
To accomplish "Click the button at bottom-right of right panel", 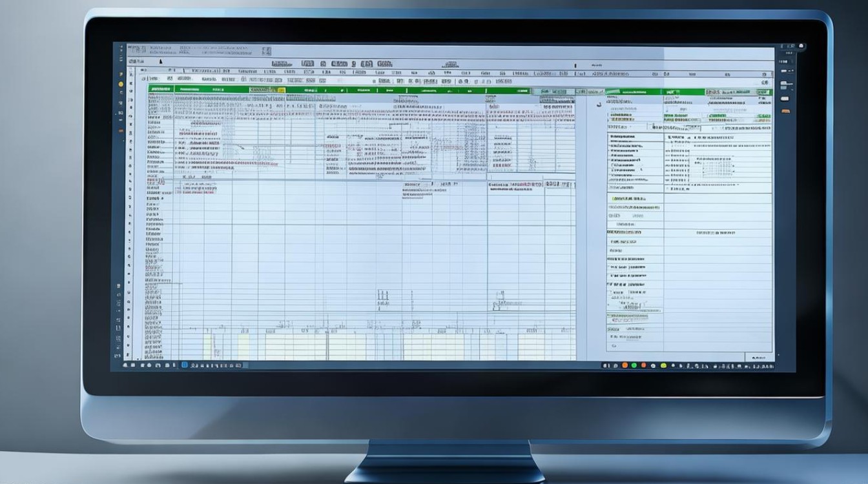I will click(758, 357).
